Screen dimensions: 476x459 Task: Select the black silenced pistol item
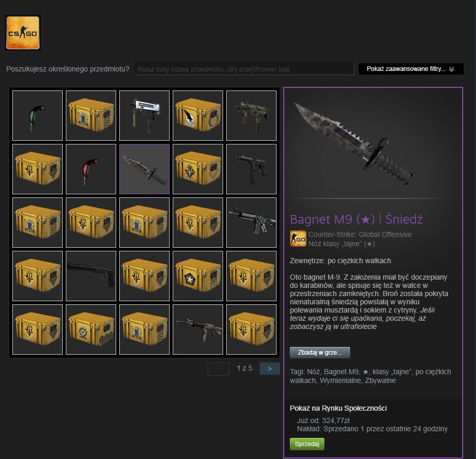(x=91, y=276)
